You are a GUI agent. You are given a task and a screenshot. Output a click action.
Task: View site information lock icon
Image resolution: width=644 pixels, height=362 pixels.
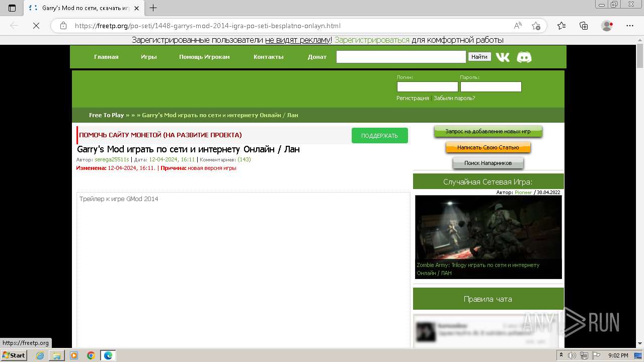point(63,26)
